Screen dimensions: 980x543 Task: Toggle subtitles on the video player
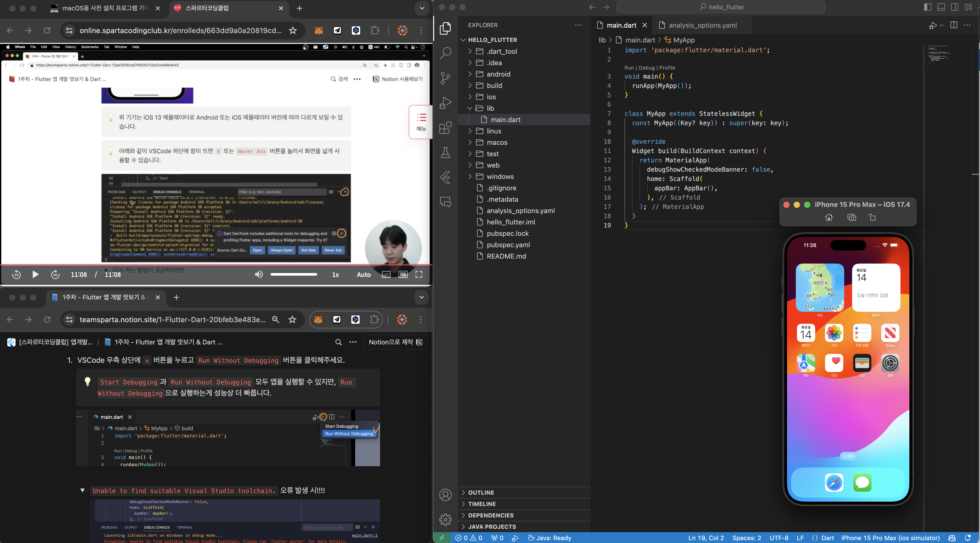[386, 275]
